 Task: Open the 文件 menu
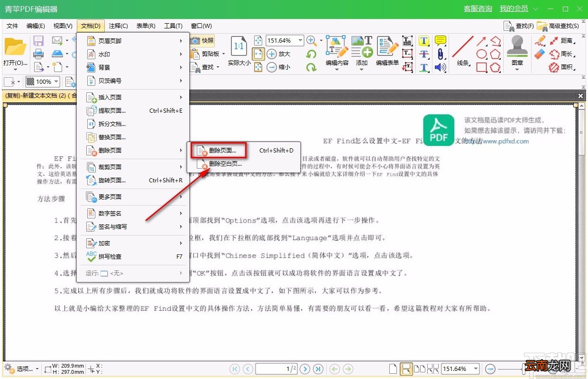[12, 26]
